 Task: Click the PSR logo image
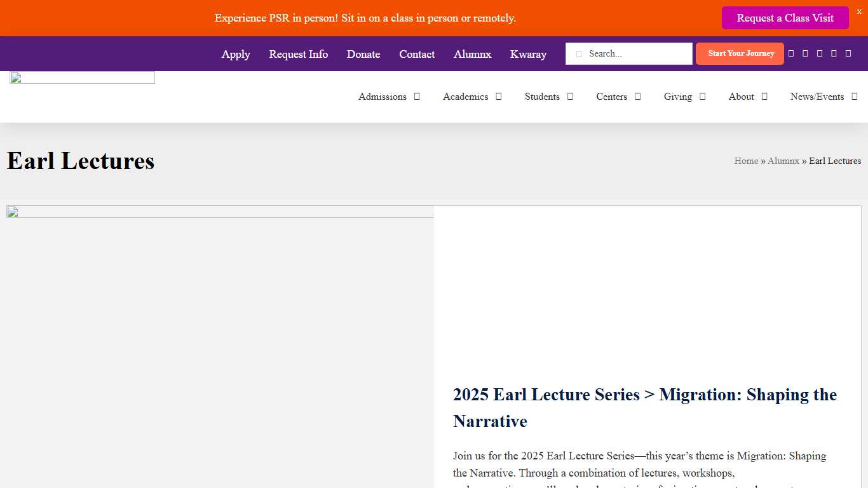point(81,77)
